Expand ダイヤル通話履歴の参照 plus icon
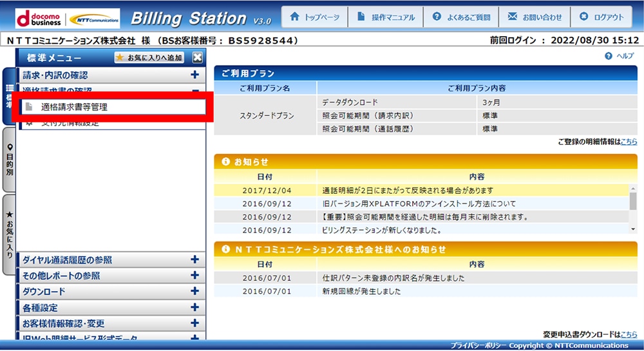Screen dimensions: 644x351 click(194, 260)
